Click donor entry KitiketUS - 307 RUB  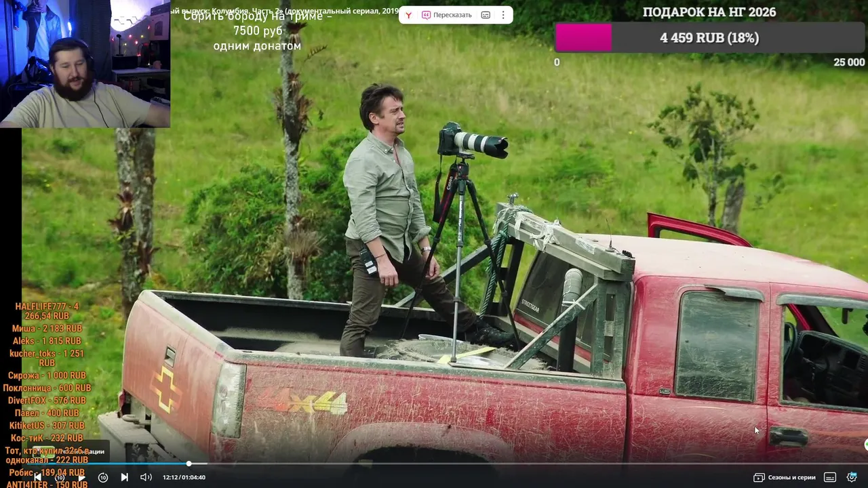point(47,426)
